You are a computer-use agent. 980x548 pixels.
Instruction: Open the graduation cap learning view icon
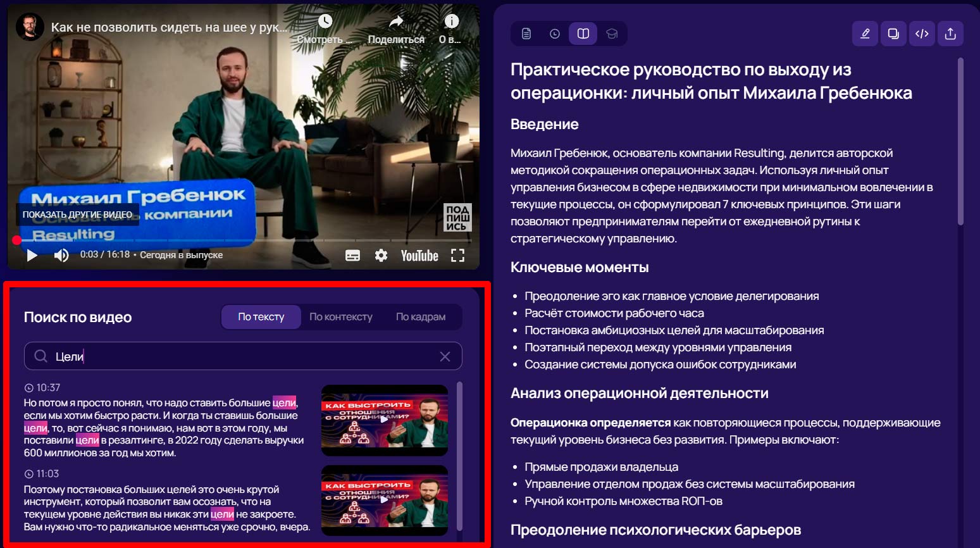coord(612,34)
